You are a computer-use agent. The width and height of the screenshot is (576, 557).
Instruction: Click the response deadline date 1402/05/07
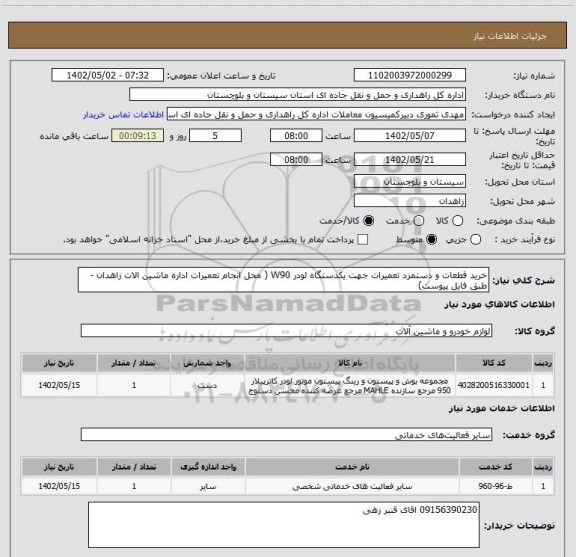[410, 136]
